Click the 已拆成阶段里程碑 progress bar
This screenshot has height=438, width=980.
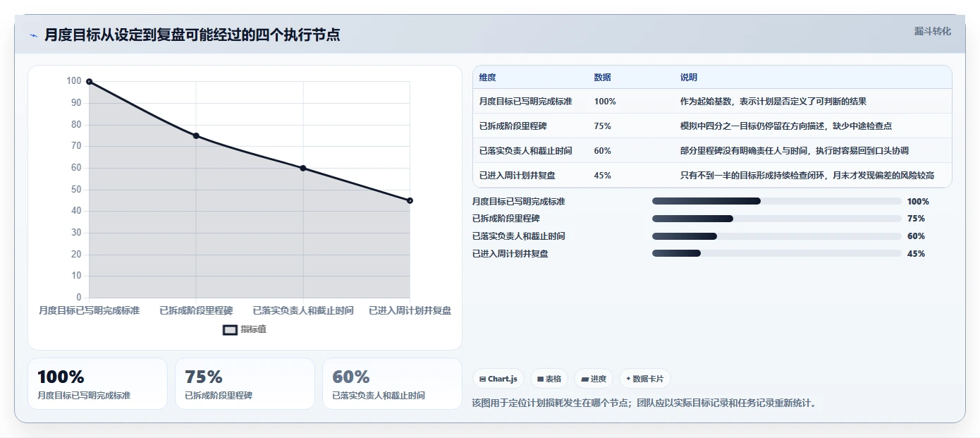(777, 219)
